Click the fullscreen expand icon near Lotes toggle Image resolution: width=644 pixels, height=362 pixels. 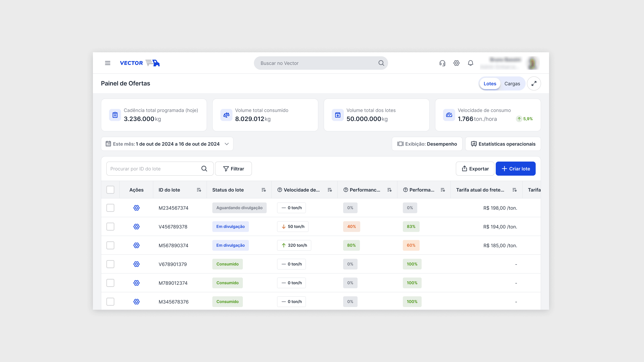click(534, 83)
